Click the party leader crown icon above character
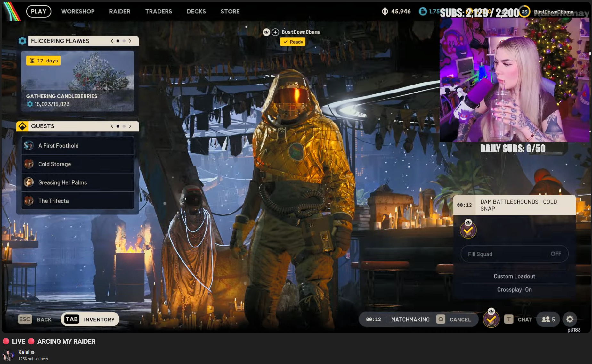Image resolution: width=592 pixels, height=364 pixels. [x=266, y=32]
